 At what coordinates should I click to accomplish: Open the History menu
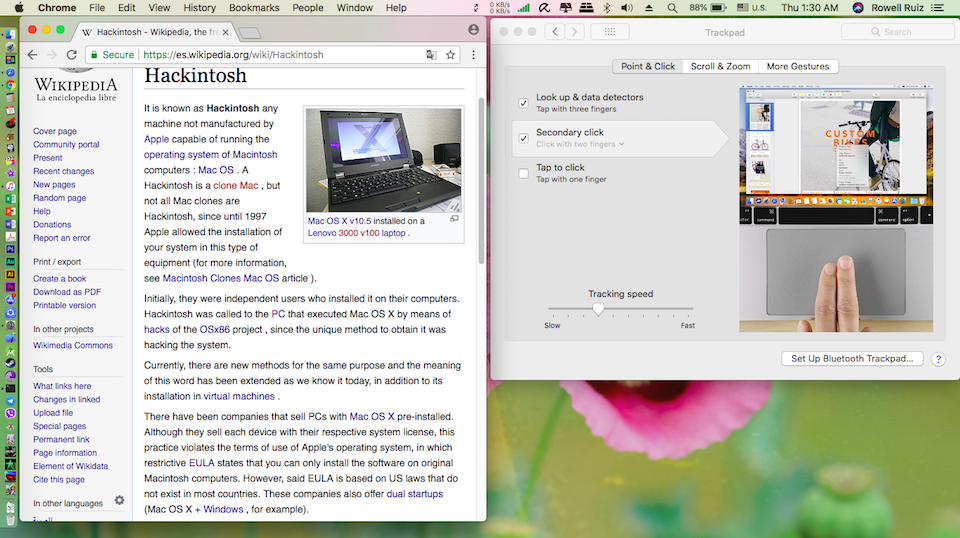[x=200, y=8]
